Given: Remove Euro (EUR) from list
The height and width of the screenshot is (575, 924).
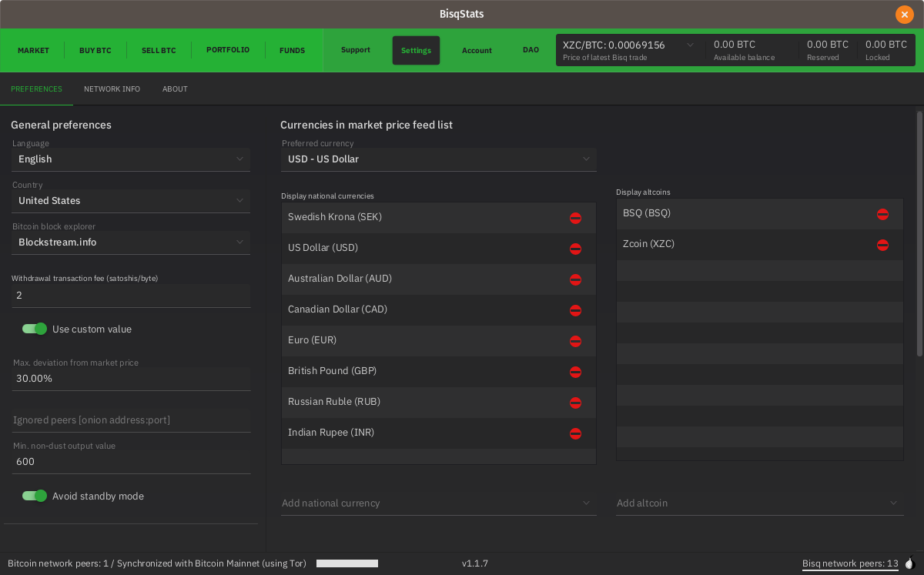Looking at the screenshot, I should click(x=575, y=341).
